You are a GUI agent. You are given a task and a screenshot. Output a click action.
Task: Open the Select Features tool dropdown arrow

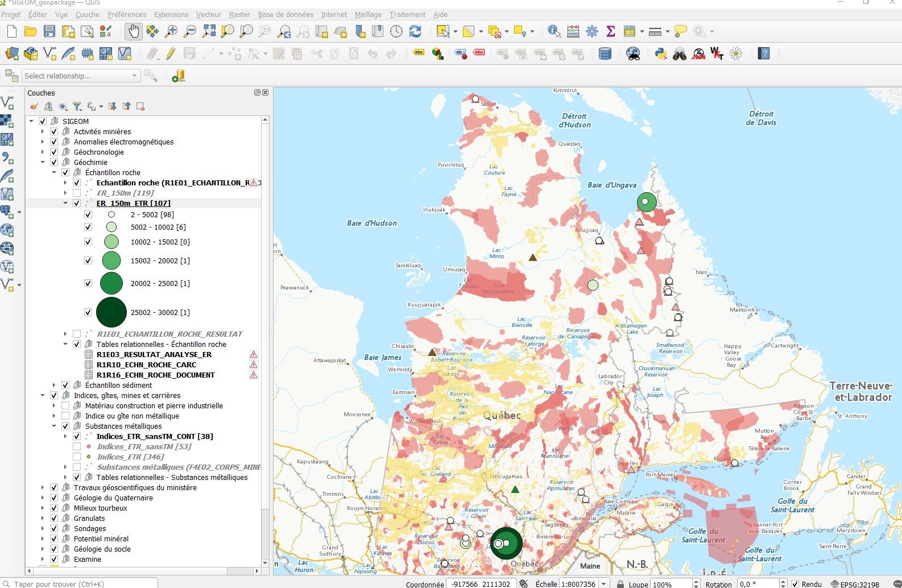[456, 31]
